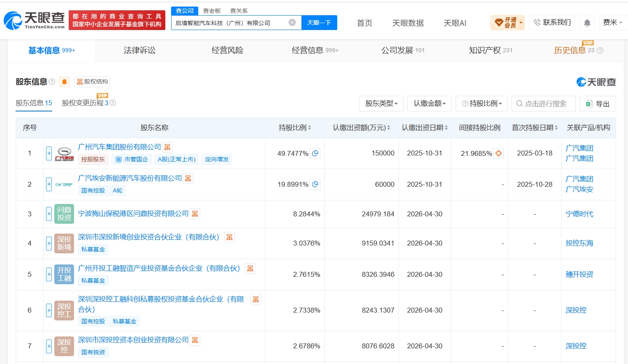Expand row 1 shareholder with plus button
628x364 pixels.
coord(49,153)
